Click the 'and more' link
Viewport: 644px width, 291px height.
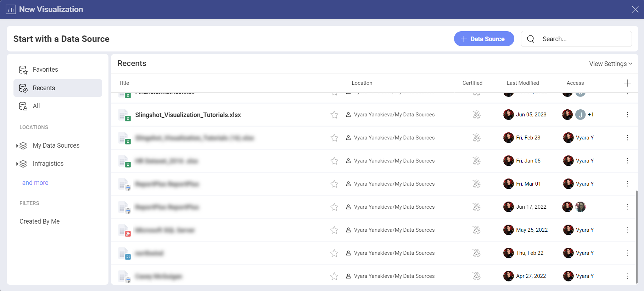(35, 183)
